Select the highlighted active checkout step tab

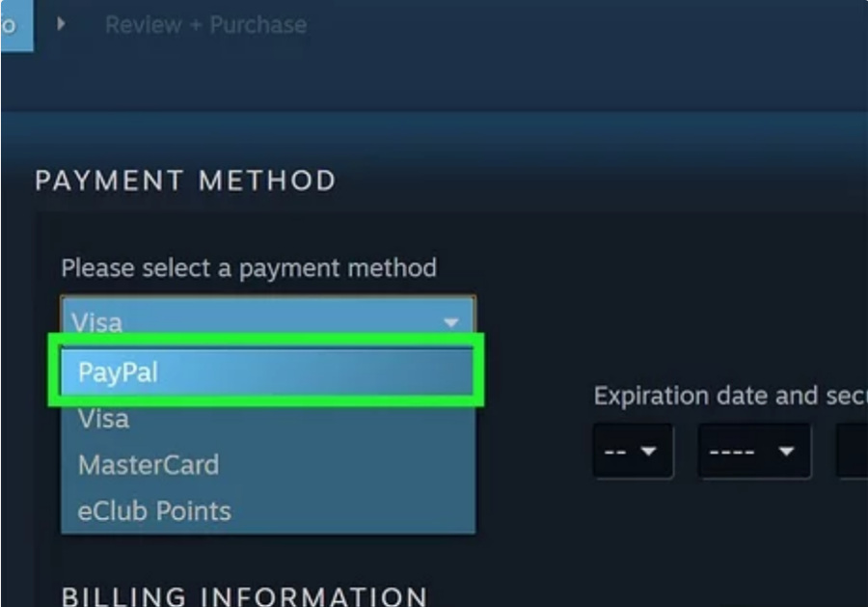tap(16, 25)
